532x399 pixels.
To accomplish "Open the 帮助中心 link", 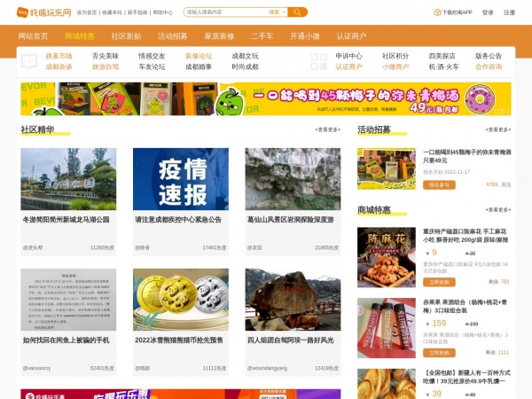I will (163, 12).
